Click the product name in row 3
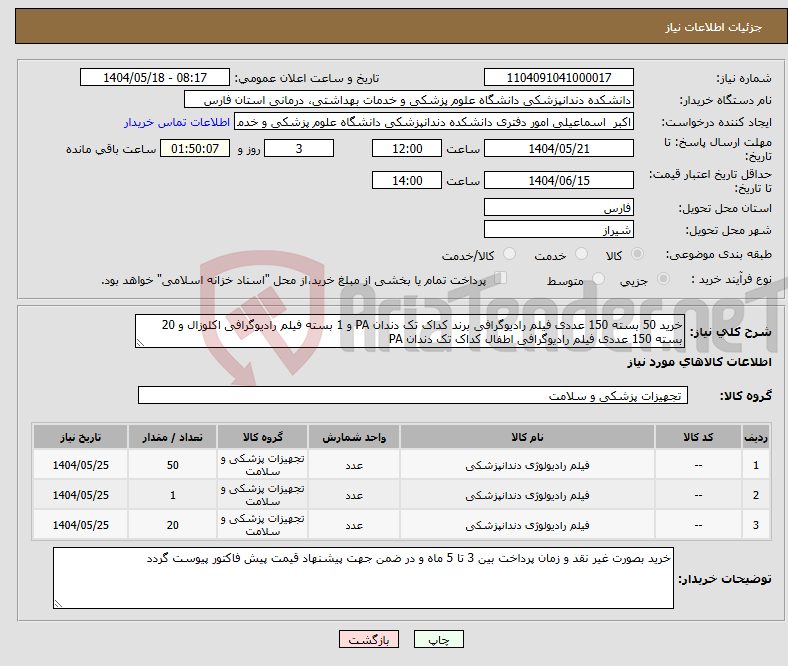 pos(528,525)
